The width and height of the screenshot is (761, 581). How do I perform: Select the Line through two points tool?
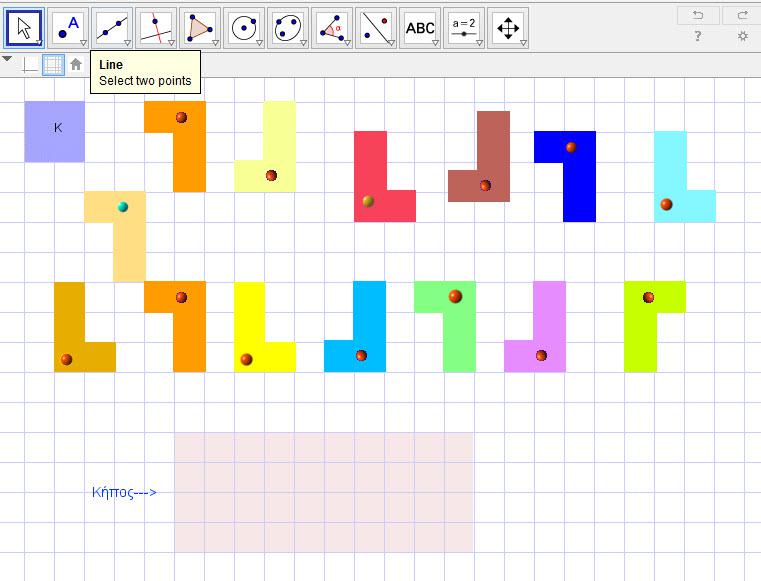pyautogui.click(x=112, y=28)
